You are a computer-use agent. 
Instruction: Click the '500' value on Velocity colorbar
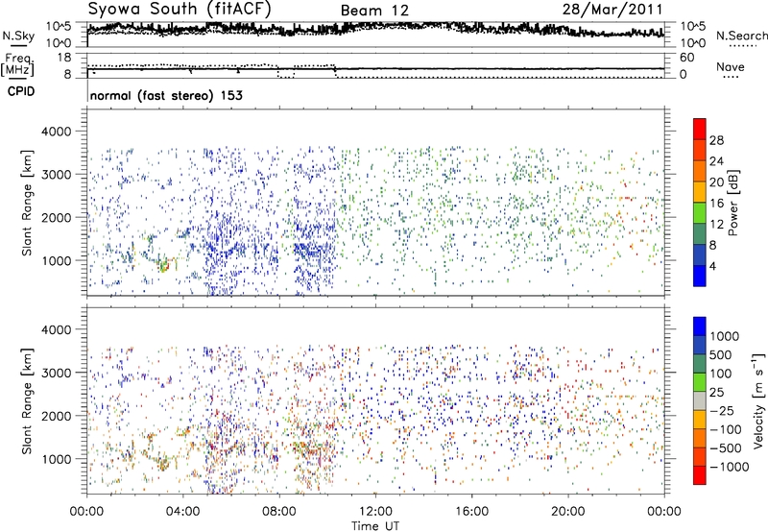(x=721, y=355)
